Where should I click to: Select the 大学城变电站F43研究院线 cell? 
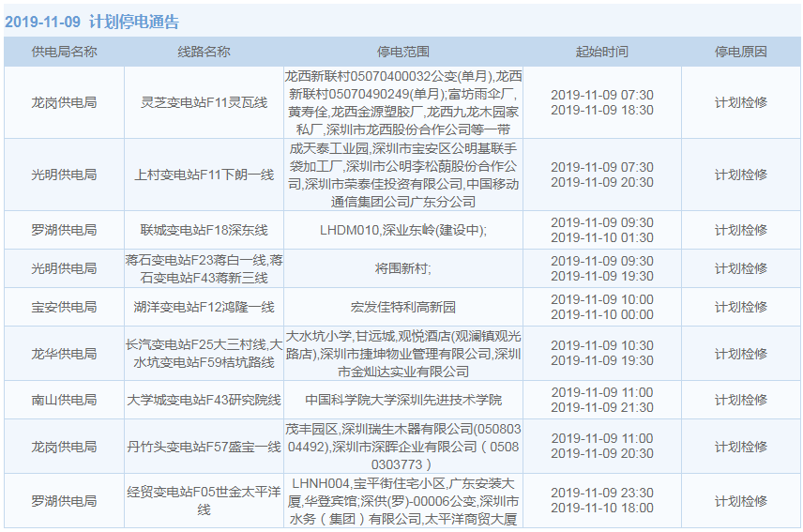[x=204, y=400]
